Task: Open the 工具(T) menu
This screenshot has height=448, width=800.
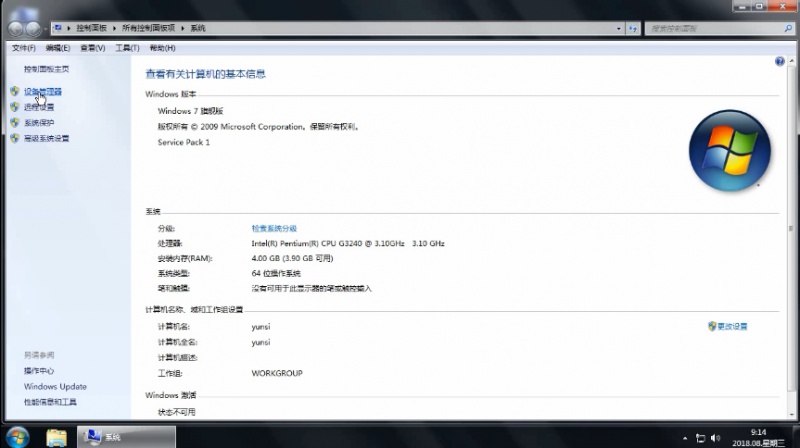Action: click(x=127, y=48)
